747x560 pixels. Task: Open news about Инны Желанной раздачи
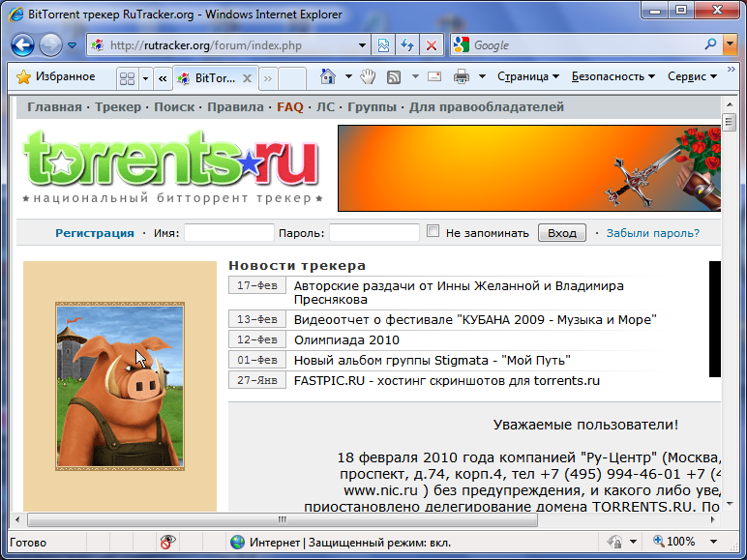(x=459, y=292)
